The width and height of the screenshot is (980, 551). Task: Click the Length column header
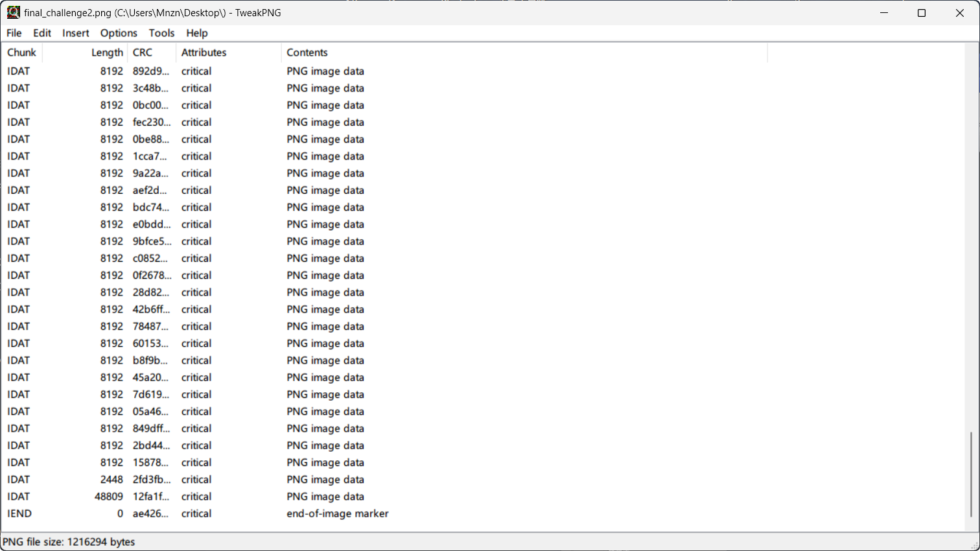(107, 53)
